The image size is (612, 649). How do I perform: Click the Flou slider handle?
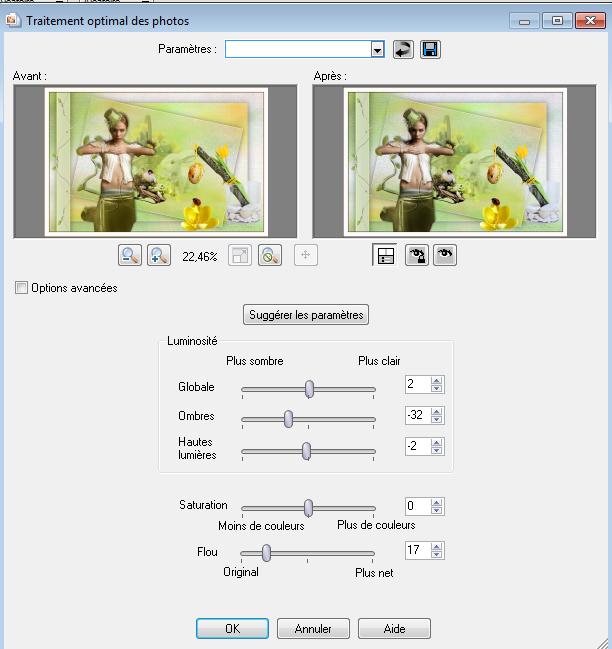[x=266, y=553]
